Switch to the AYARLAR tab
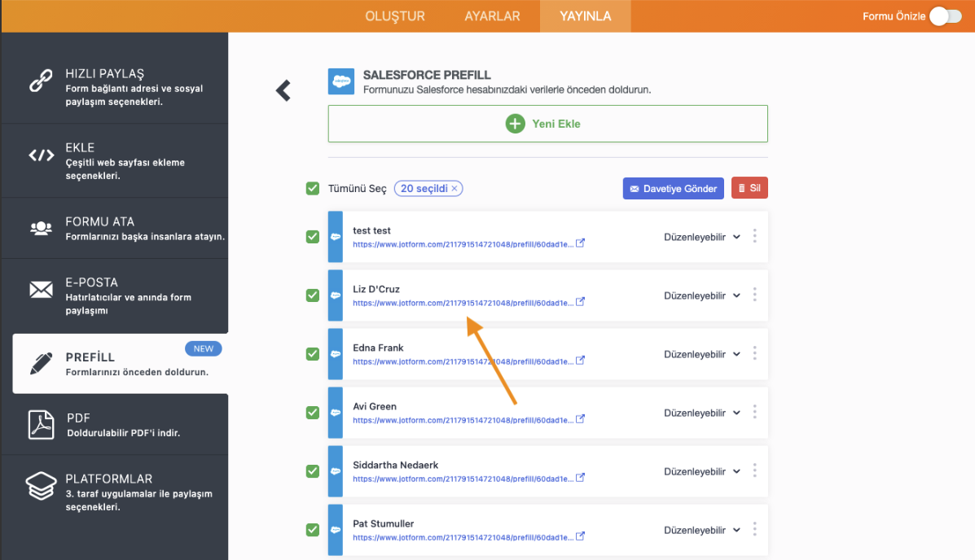 [x=493, y=16]
